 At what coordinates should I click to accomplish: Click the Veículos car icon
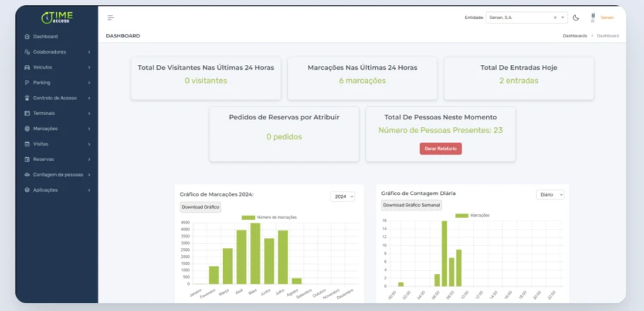[x=27, y=67]
